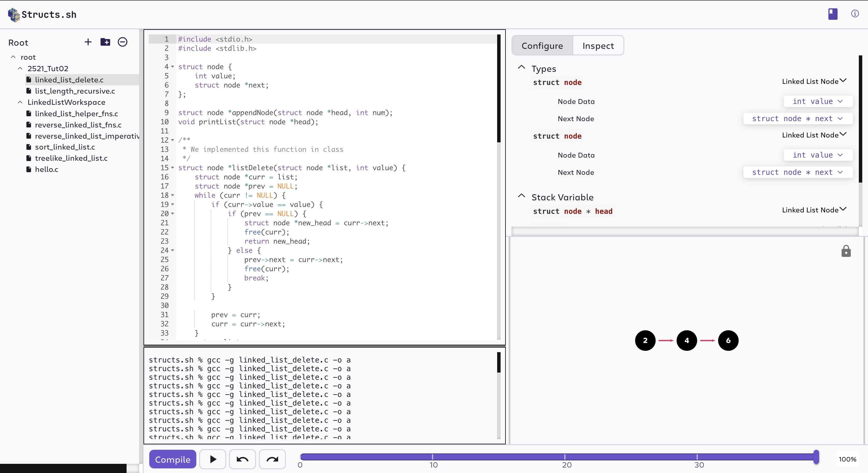Image resolution: width=868 pixels, height=473 pixels.
Task: Collapse the root folder
Action: click(x=13, y=57)
